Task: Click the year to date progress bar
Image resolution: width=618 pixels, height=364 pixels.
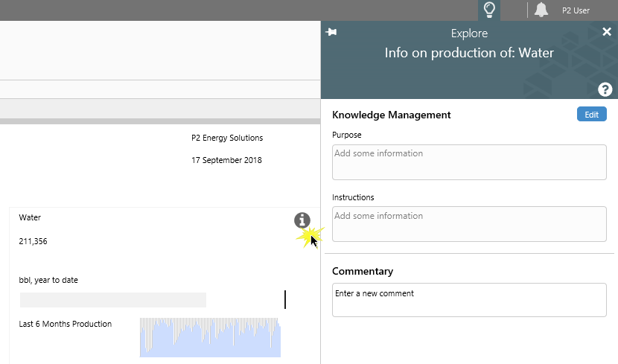Action: (x=113, y=300)
